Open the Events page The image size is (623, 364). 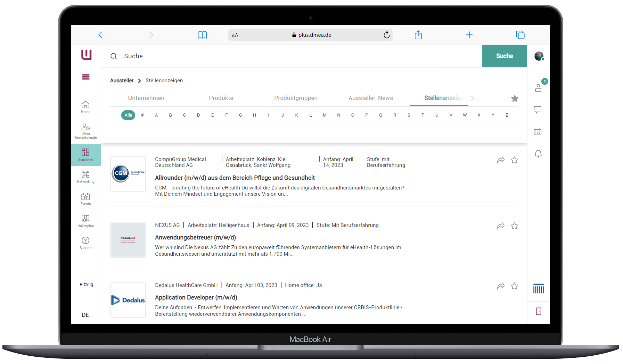tap(85, 199)
